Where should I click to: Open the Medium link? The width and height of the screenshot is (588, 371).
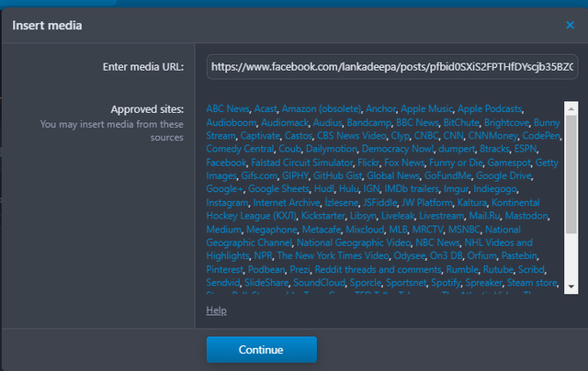(x=223, y=230)
